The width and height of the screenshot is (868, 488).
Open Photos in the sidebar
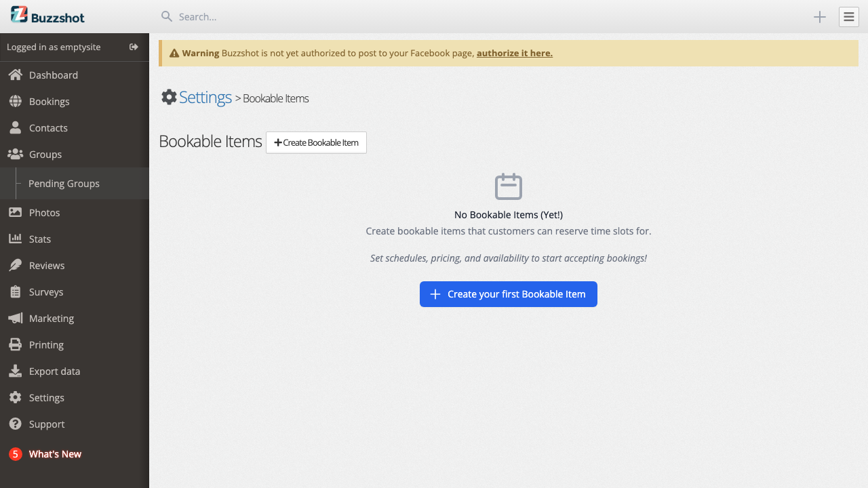pos(75,213)
